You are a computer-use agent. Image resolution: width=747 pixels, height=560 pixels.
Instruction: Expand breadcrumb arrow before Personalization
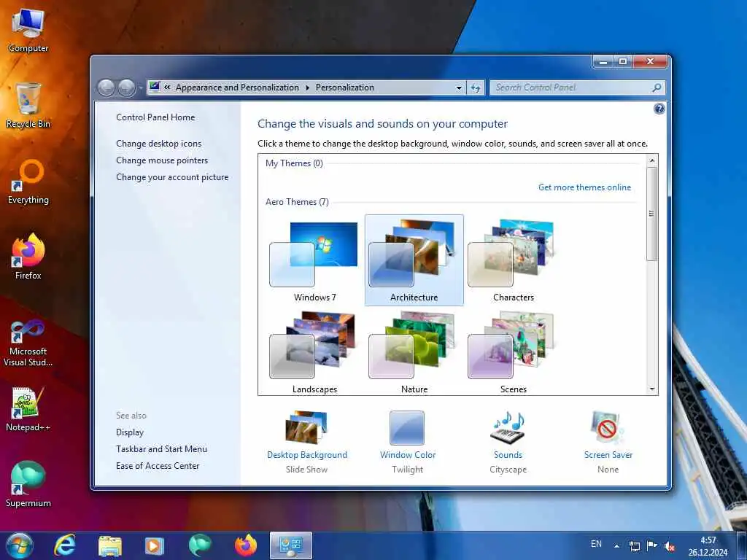coord(307,87)
